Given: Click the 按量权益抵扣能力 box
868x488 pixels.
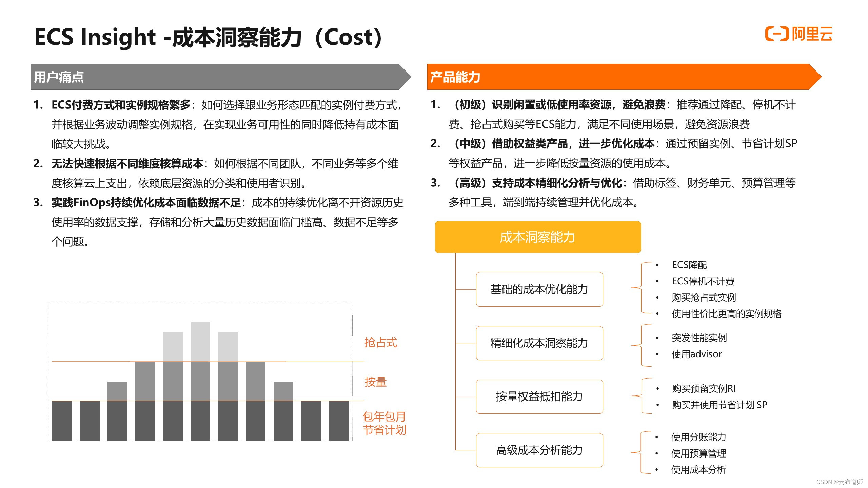Looking at the screenshot, I should [539, 396].
